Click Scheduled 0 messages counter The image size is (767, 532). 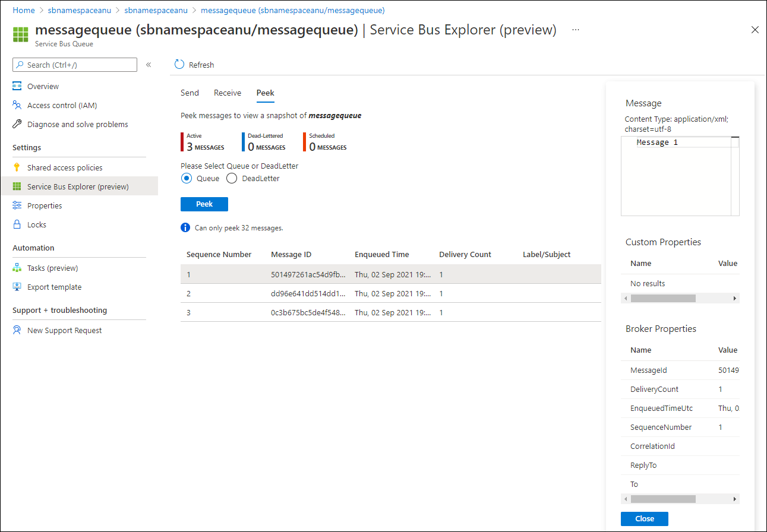pos(326,142)
